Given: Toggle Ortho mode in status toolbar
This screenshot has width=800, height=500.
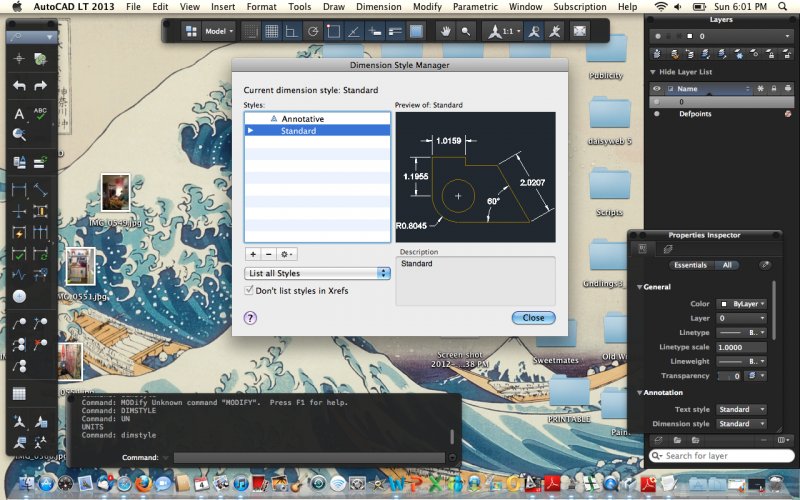Looking at the screenshot, I should coord(292,31).
